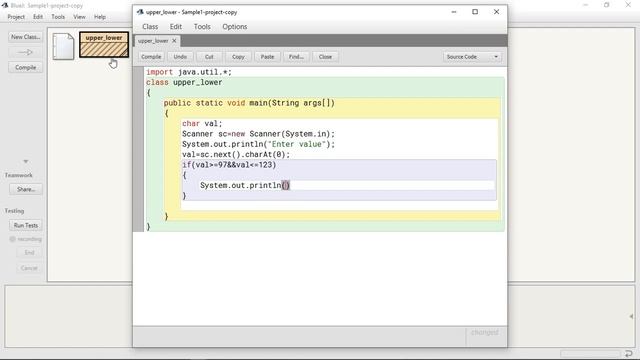Image resolution: width=640 pixels, height=360 pixels.
Task: Click the New Class... button
Action: pyautogui.click(x=25, y=37)
